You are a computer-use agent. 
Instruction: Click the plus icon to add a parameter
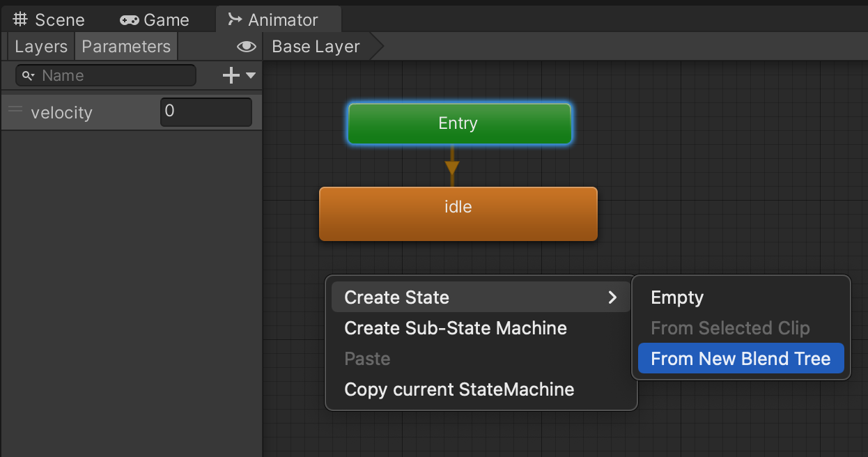tap(231, 75)
